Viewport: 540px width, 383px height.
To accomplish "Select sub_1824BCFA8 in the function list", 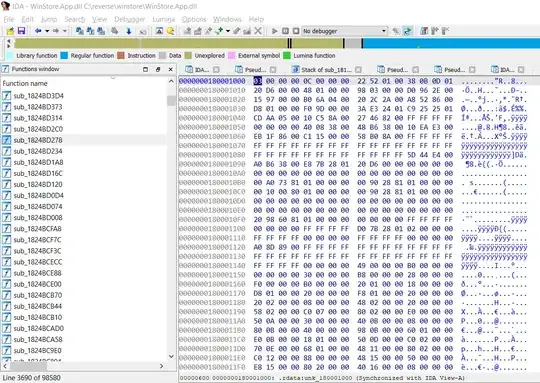I will [x=38, y=229].
